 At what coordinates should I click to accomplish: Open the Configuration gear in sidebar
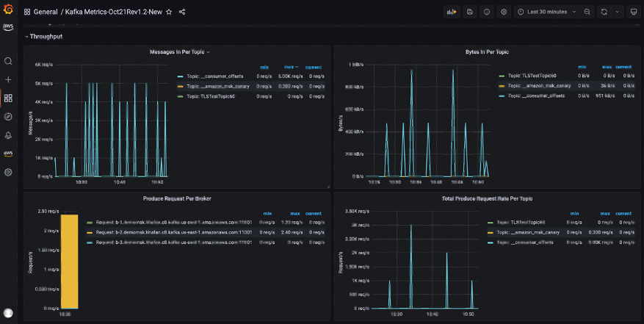pos(8,172)
